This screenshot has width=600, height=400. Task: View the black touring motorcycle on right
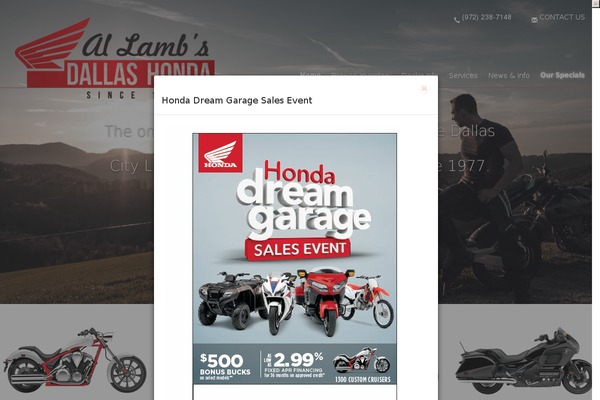tap(523, 360)
